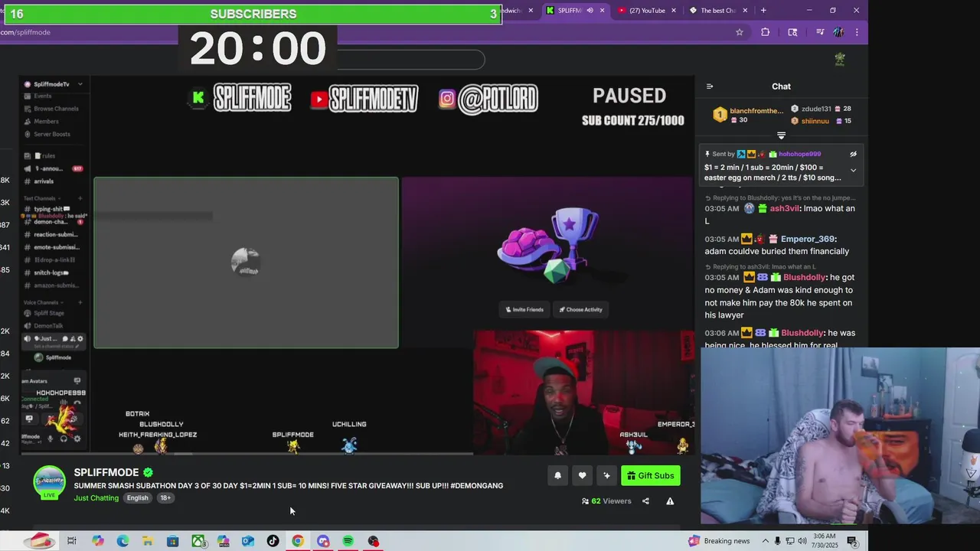980x551 pixels.
Task: Expand the gifter leaderboard chevron
Action: coord(781,135)
